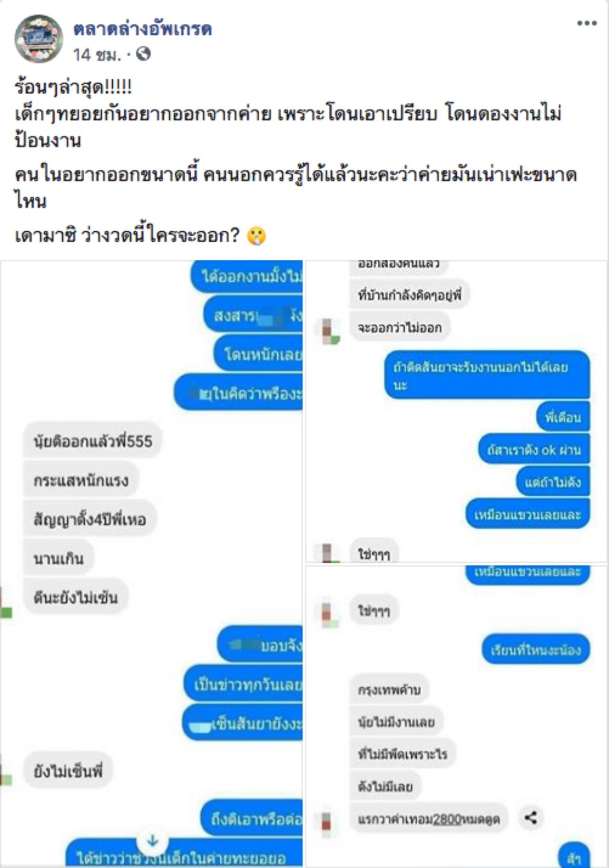This screenshot has width=609, height=868.
Task: Click the share icon beside the 2800 message
Action: tap(530, 818)
